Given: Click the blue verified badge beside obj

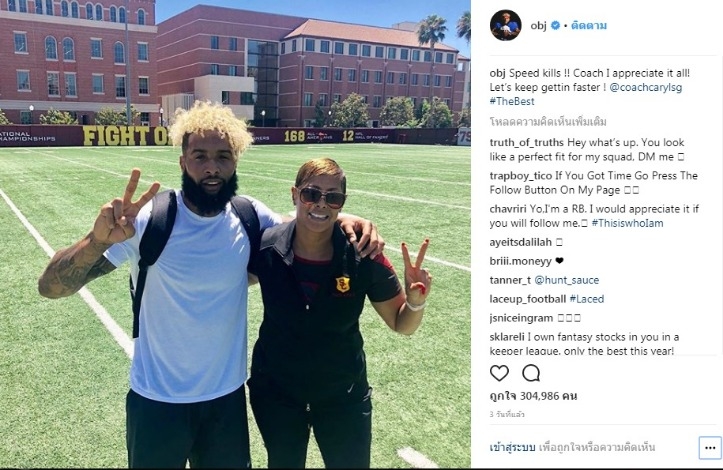Looking at the screenshot, I should click(x=556, y=26).
